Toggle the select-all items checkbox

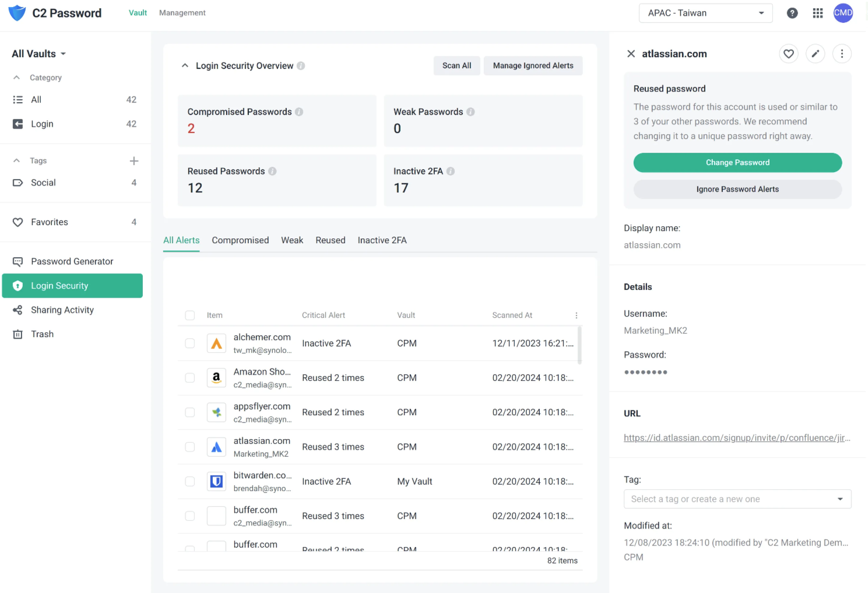(x=190, y=315)
